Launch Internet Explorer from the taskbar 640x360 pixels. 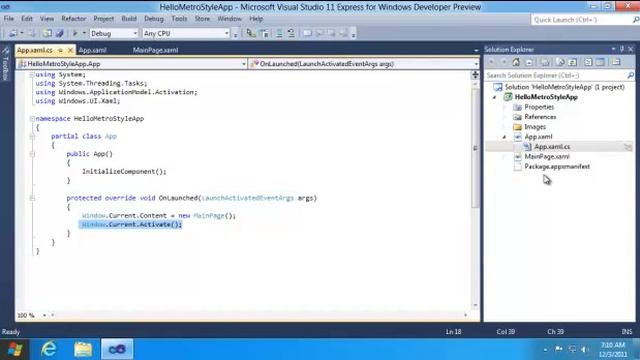(49, 349)
